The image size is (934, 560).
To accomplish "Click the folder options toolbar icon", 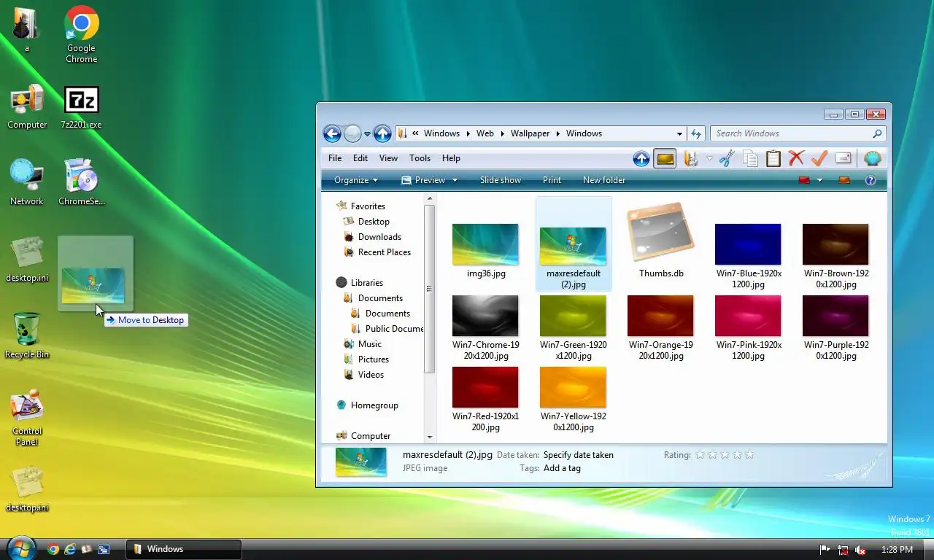I will pos(690,158).
